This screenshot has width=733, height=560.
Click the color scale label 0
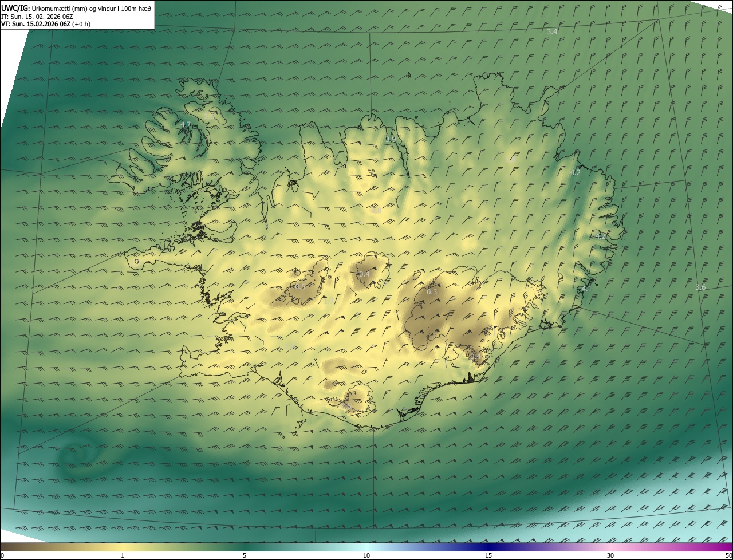pos(2,556)
